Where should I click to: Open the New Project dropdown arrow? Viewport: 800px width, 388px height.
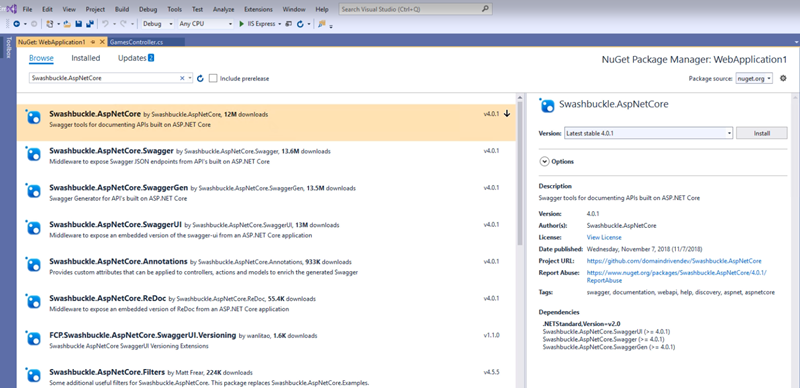click(59, 24)
